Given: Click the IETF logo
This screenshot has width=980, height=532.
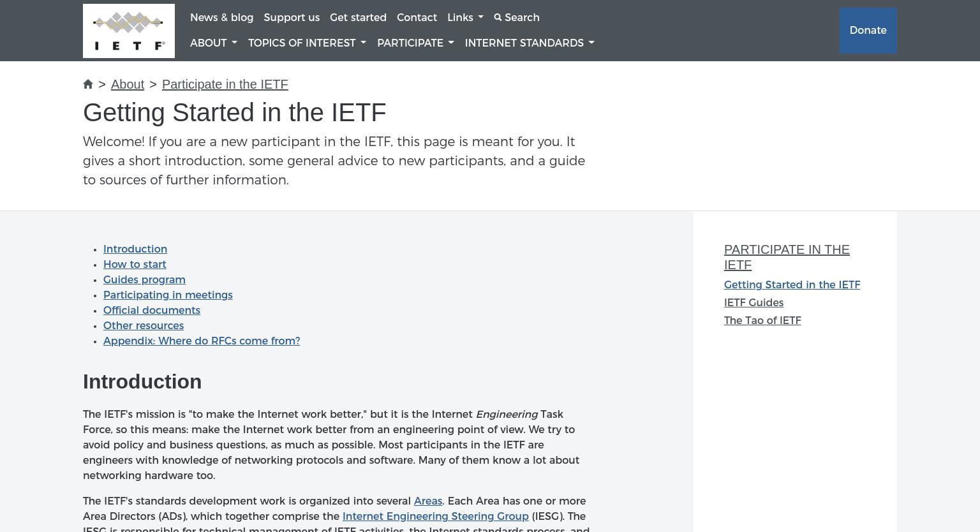Looking at the screenshot, I should (x=129, y=31).
